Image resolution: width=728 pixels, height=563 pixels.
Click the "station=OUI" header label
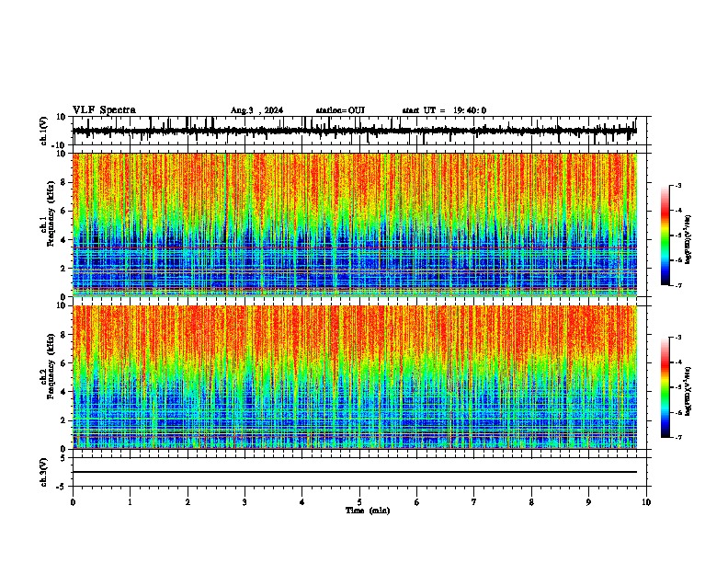coord(340,110)
